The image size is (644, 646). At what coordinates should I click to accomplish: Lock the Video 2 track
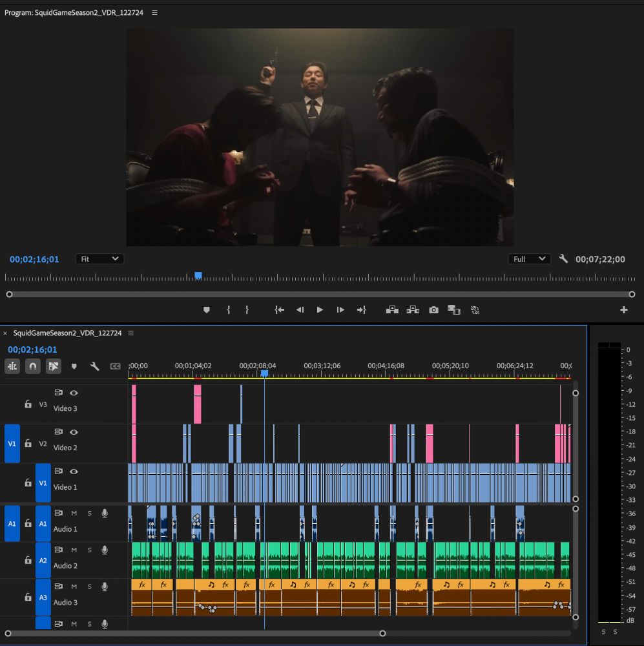[x=28, y=443]
